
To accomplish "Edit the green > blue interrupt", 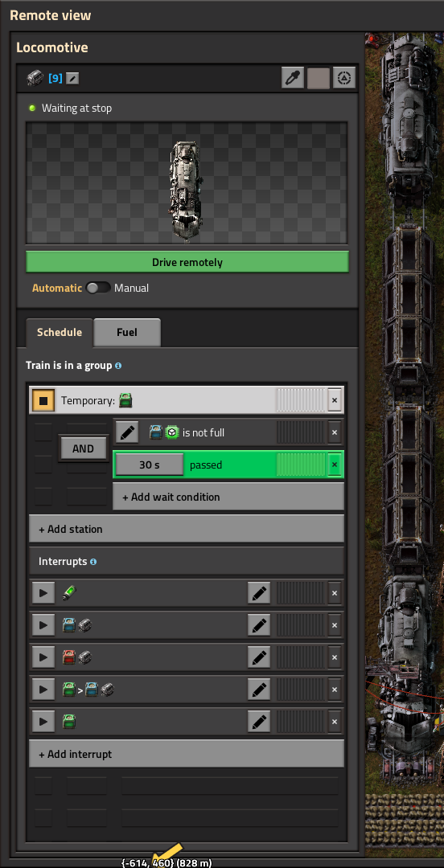I will coord(259,690).
